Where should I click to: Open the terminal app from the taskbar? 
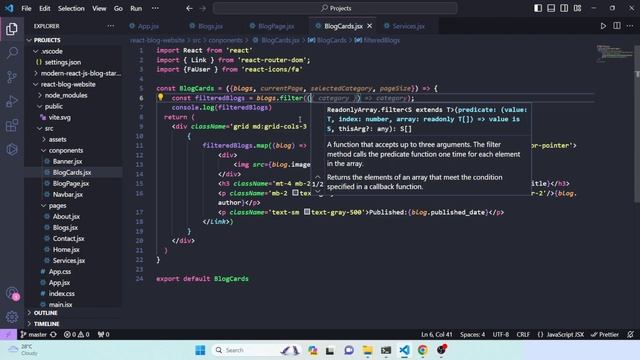(x=386, y=350)
